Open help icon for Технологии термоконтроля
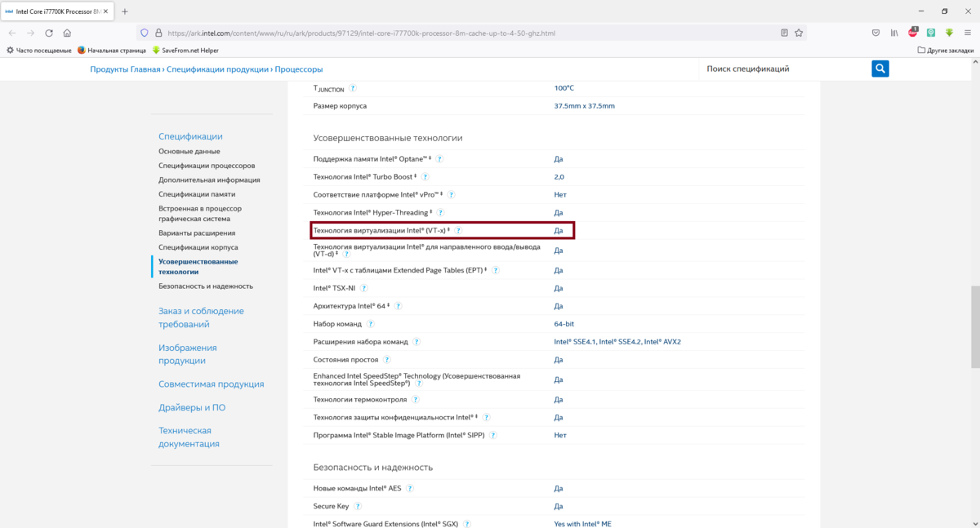Viewport: 980px width, 528px height. [415, 400]
